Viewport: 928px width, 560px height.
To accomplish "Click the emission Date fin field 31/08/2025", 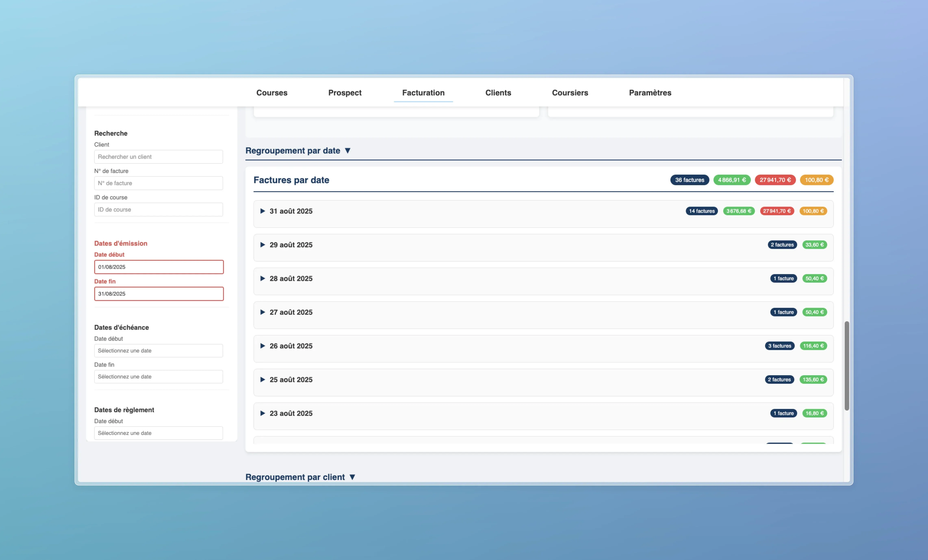I will pos(158,294).
